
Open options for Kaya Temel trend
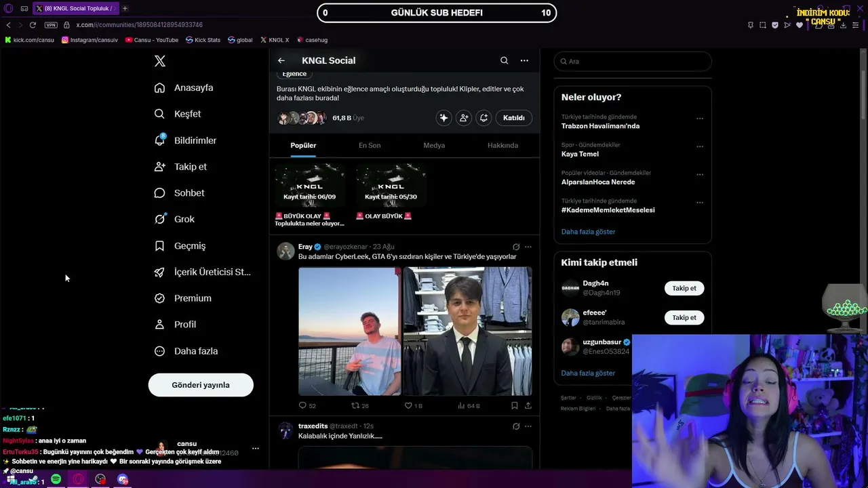coord(700,146)
